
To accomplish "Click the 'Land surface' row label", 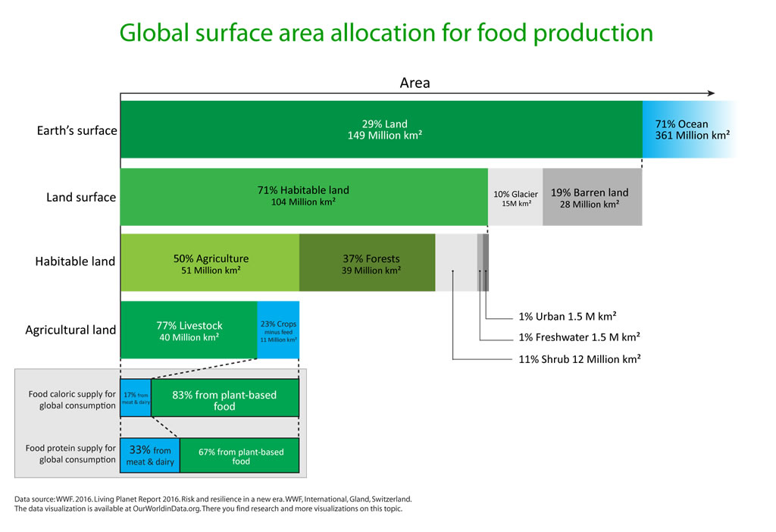I will [81, 198].
